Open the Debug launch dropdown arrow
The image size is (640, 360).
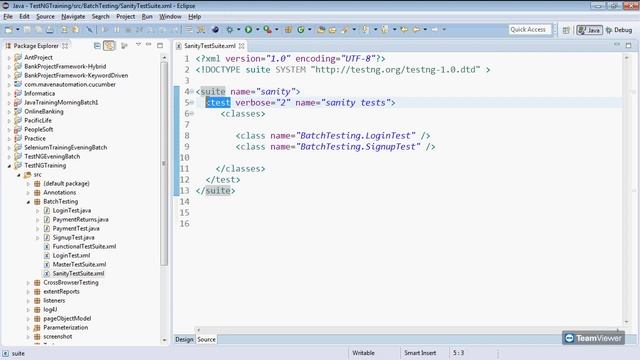tap(238, 30)
